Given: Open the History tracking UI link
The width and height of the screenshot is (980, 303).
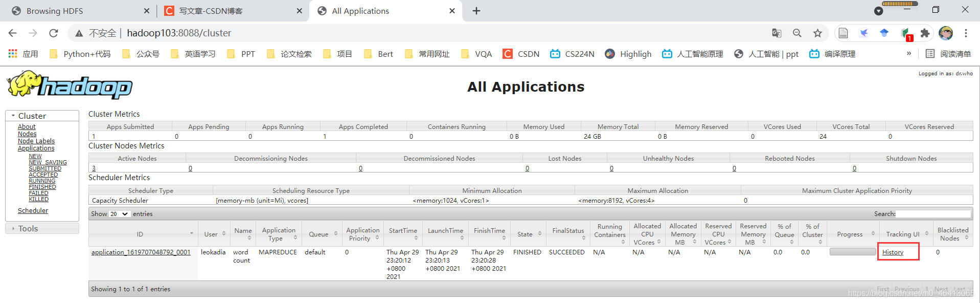Looking at the screenshot, I should [x=893, y=252].
